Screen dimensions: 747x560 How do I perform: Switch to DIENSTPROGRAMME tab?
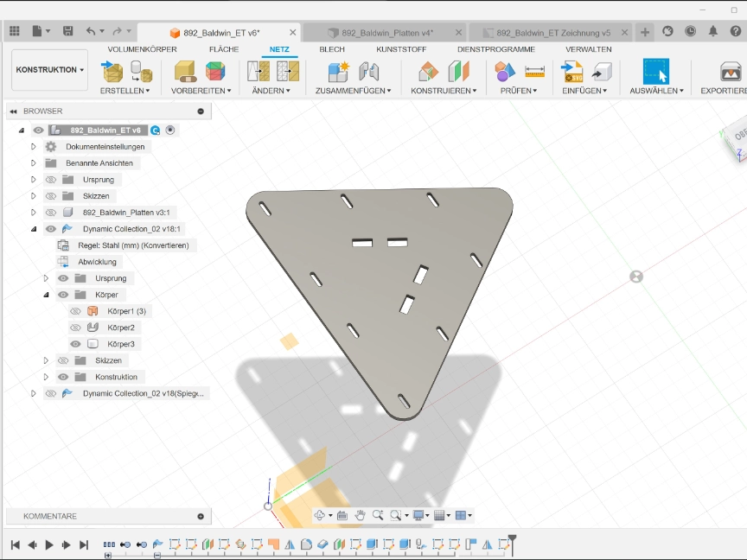(x=496, y=49)
